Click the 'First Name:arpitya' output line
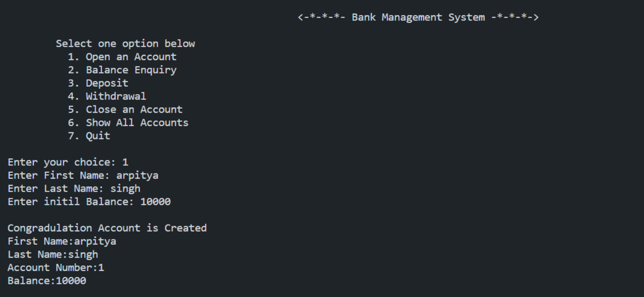 pos(62,241)
